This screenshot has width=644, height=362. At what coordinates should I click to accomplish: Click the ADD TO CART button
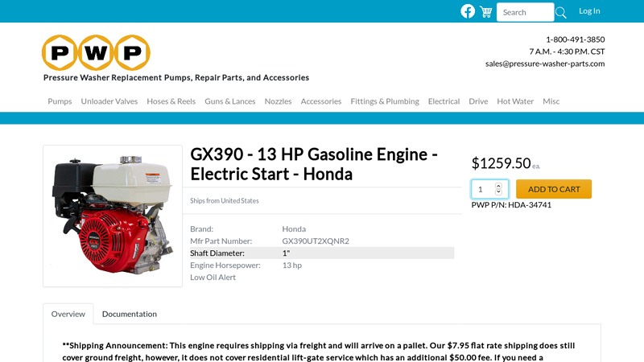click(x=554, y=189)
